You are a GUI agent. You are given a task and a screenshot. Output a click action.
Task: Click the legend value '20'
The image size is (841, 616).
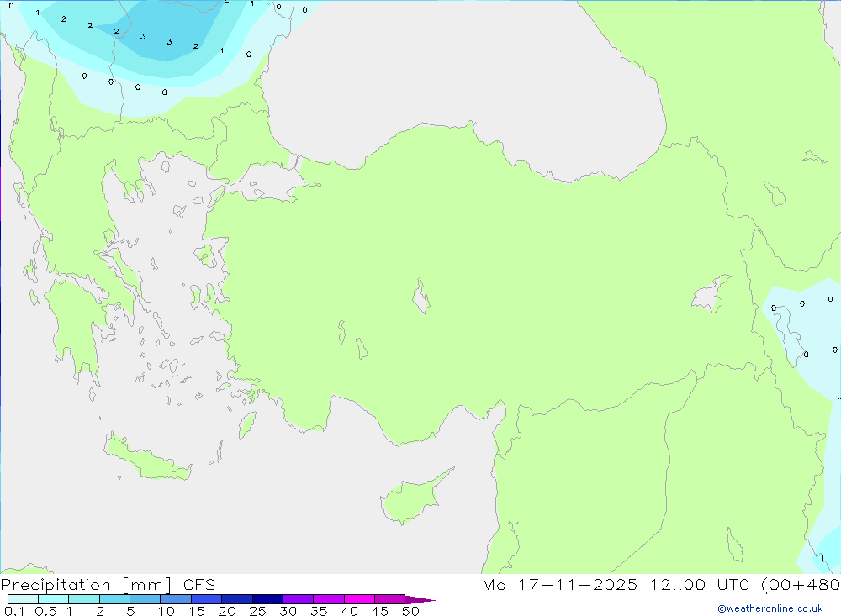[x=227, y=611]
